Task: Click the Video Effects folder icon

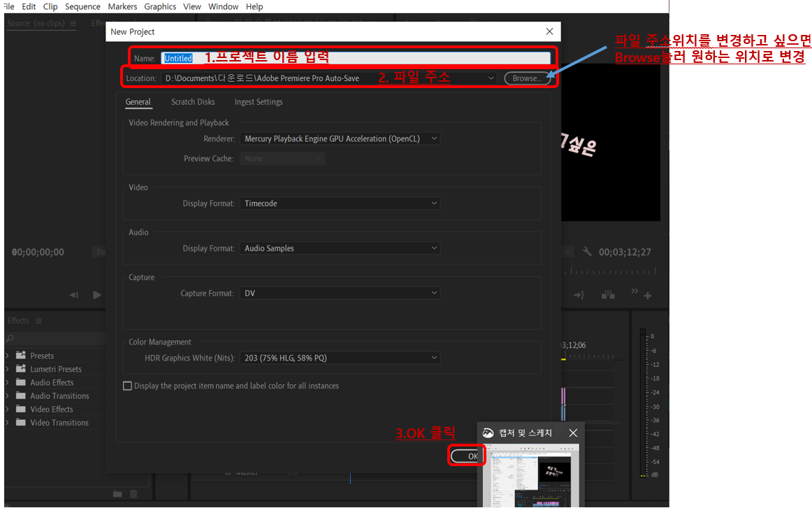Action: pos(21,409)
